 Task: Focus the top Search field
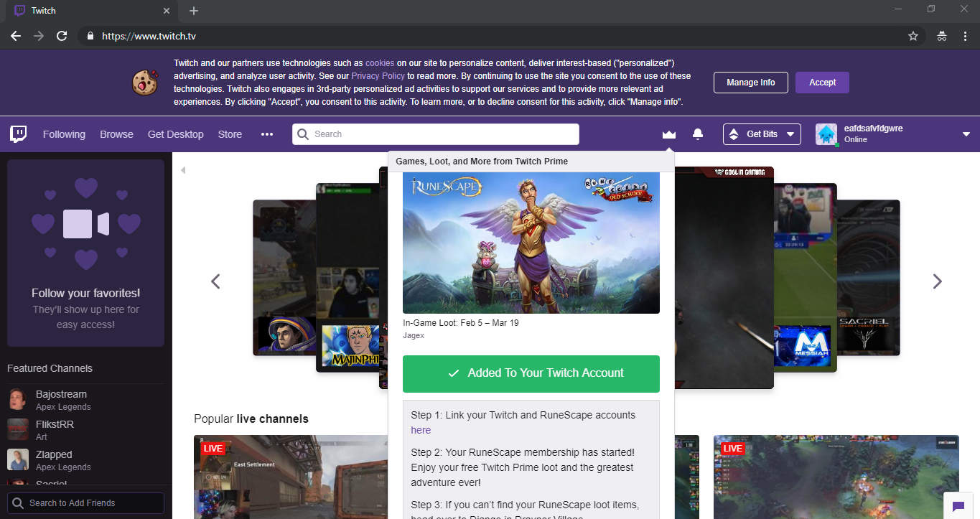click(436, 134)
